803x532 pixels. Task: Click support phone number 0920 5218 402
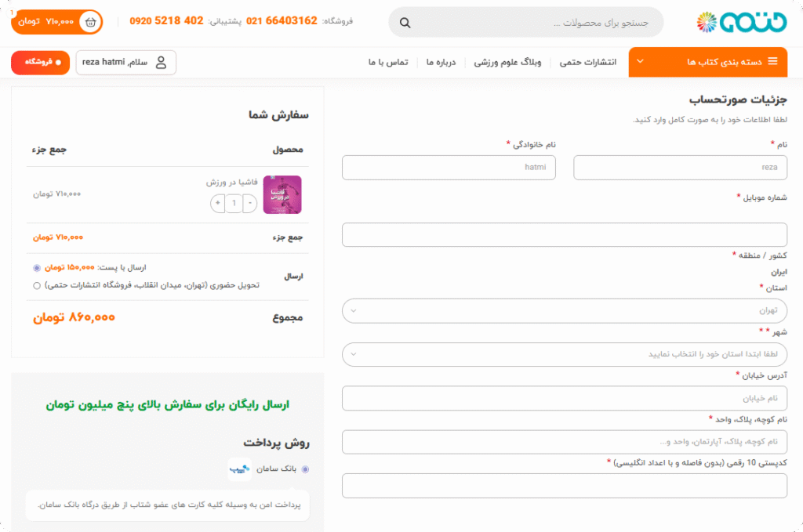pos(166,21)
